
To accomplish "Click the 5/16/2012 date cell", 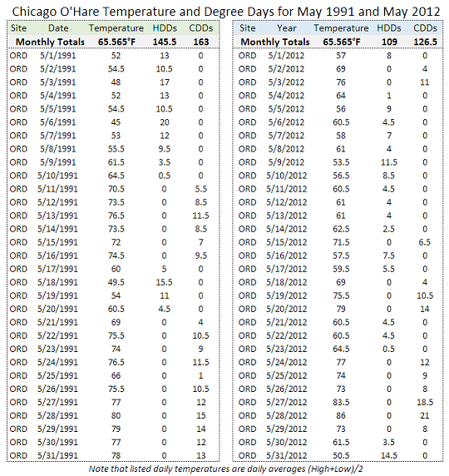I will pos(286,255).
